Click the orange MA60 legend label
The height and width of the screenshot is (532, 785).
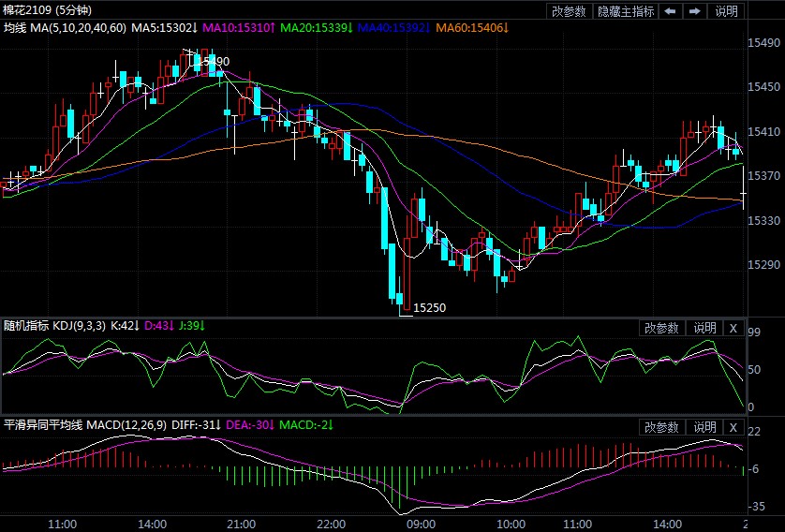[x=471, y=29]
